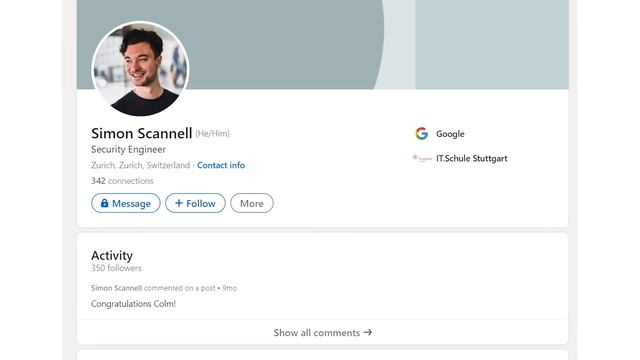Click the Activity section heading
Viewport: 640px width, 360px height.
(112, 256)
